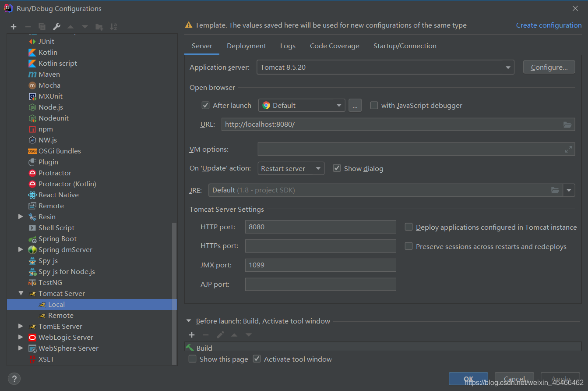Viewport: 588px width, 391px height.
Task: Add a before launch task with plus
Action: pyautogui.click(x=192, y=335)
